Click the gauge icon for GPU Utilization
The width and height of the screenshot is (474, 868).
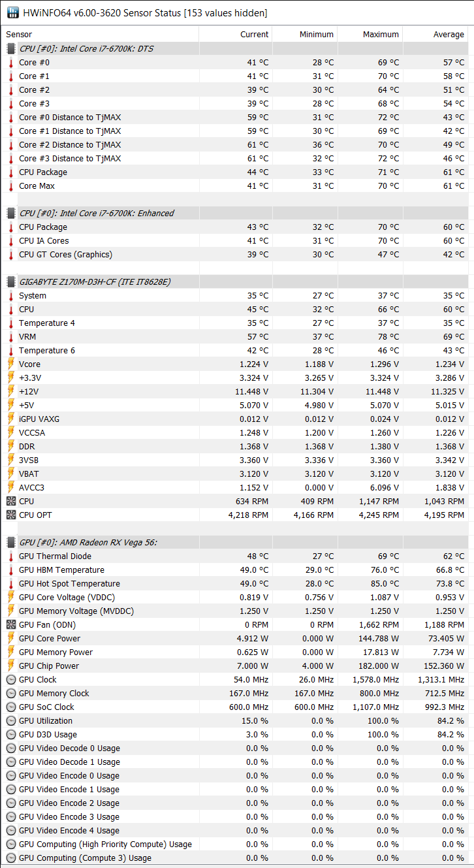[11, 720]
